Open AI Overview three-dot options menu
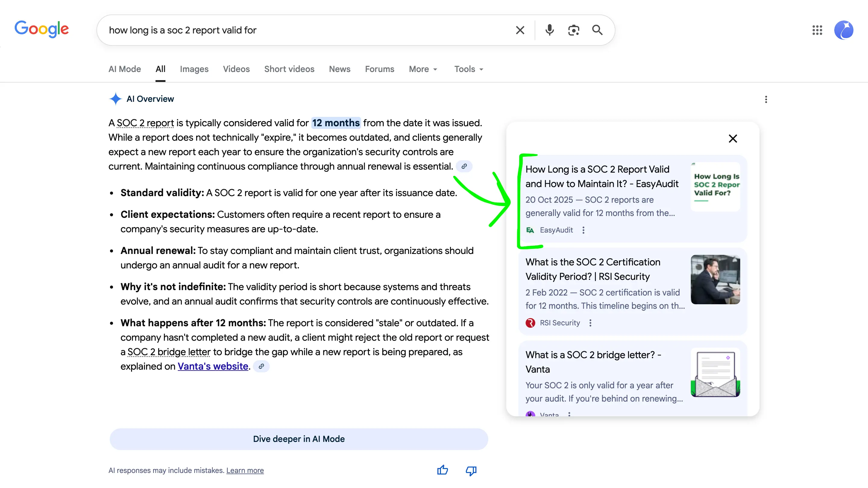 click(x=766, y=99)
